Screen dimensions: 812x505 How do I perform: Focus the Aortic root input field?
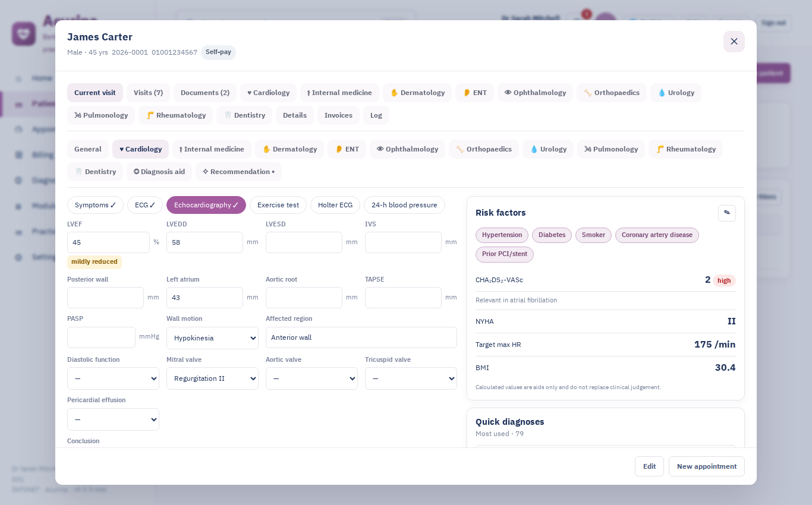(x=304, y=298)
